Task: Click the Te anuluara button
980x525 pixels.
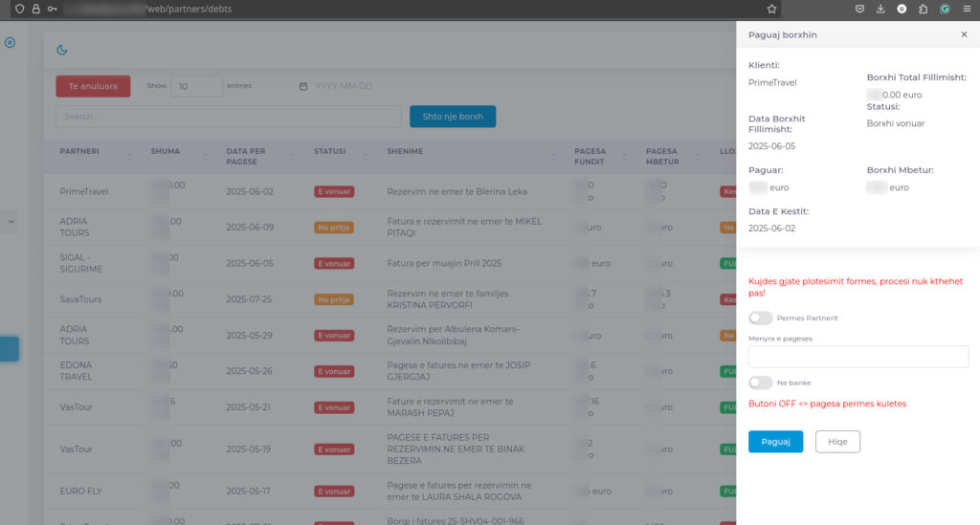Action: 93,86
